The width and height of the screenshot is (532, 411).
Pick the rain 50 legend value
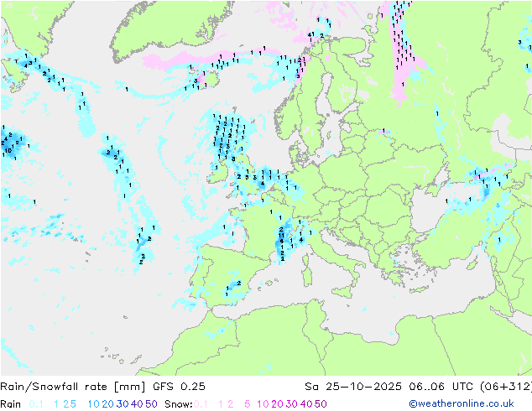151,404
